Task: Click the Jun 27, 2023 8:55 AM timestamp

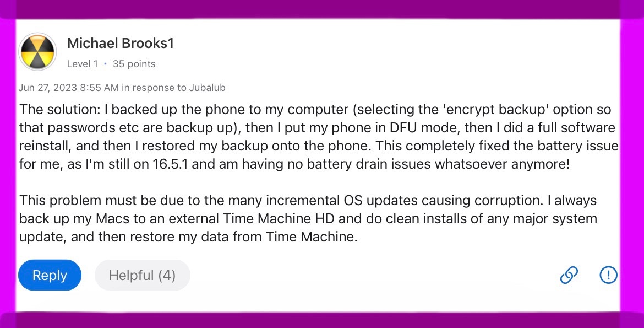Action: (x=69, y=88)
